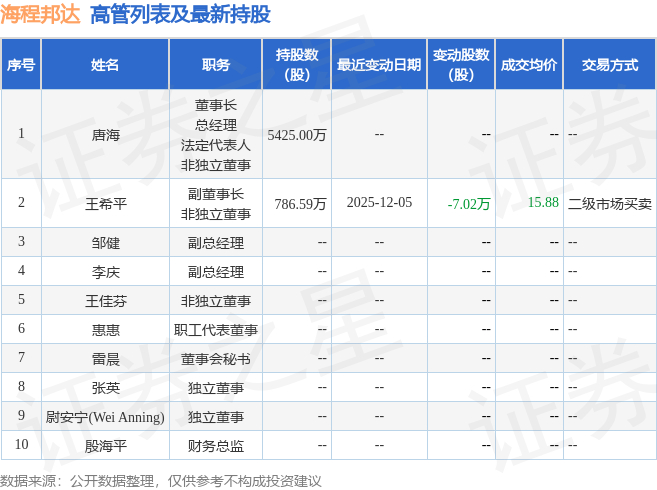The height and width of the screenshot is (490, 657).
Task: Select the 序号 column header
Action: click(x=21, y=65)
